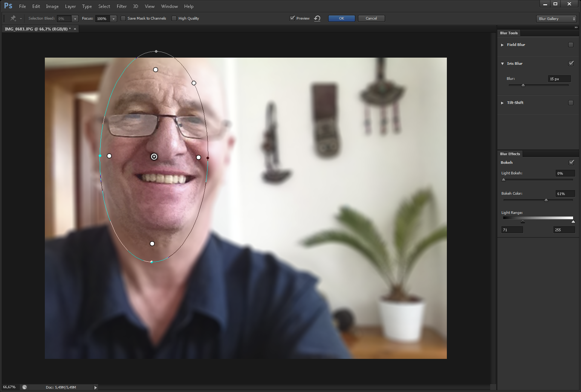Click the top feather handle on forehead
Image resolution: width=581 pixels, height=392 pixels.
(156, 70)
